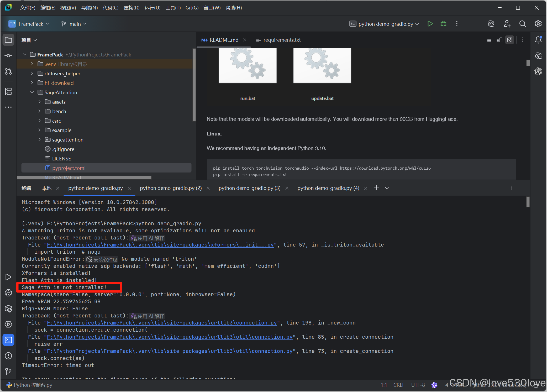This screenshot has height=392, width=547.
Task: Select pyproject.toml in project tree
Action: (x=69, y=168)
